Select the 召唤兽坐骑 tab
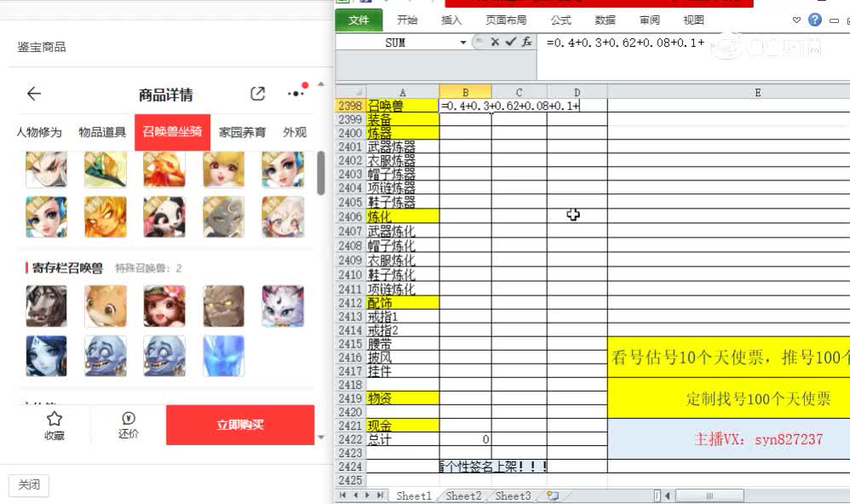Screen dimensions: 850x504 pyautogui.click(x=172, y=132)
